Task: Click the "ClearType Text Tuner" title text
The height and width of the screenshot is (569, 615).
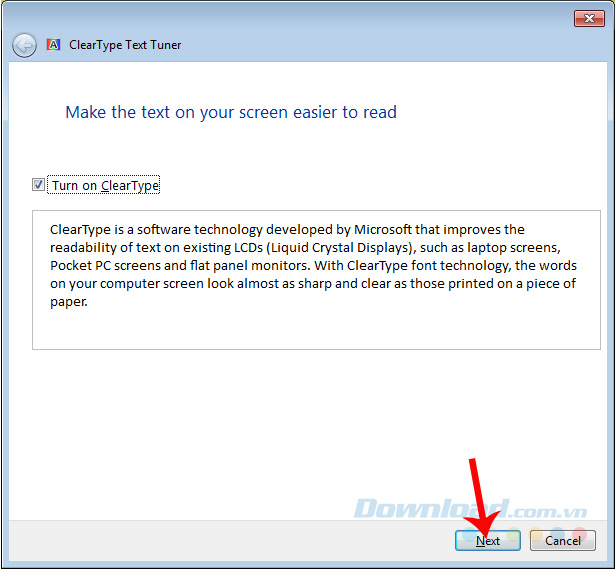Action: point(125,45)
